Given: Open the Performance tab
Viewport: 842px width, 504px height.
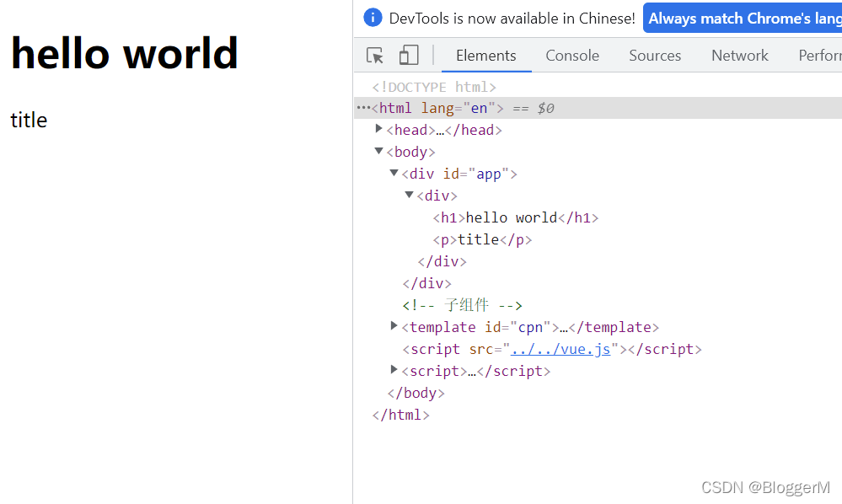Looking at the screenshot, I should click(820, 56).
